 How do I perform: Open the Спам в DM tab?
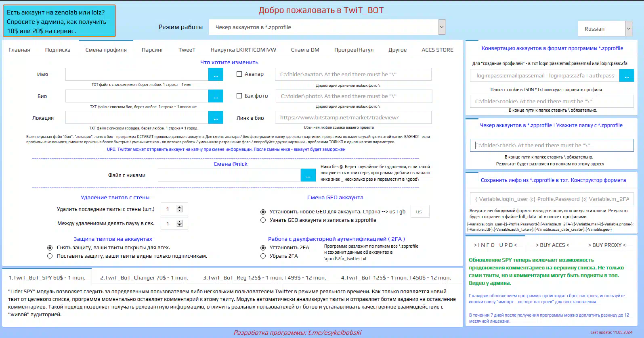click(305, 50)
